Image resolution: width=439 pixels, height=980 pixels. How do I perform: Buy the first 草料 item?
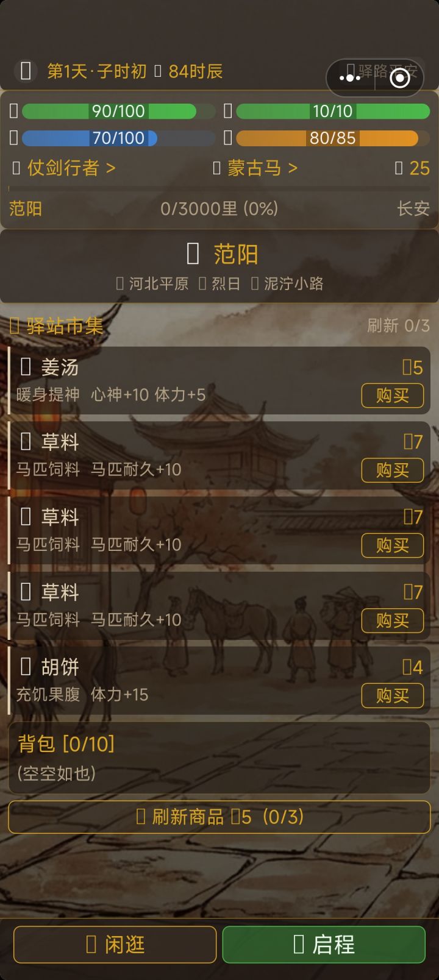392,470
